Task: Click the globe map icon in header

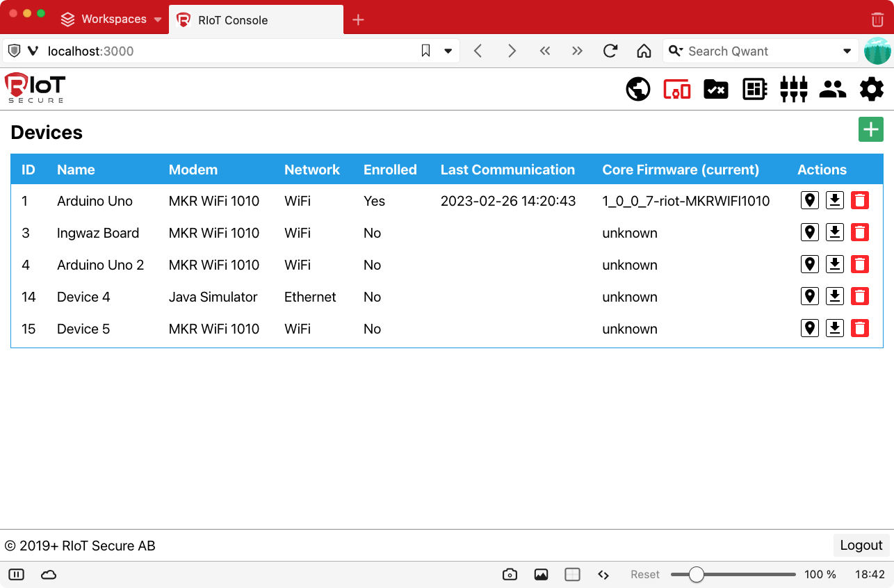Action: point(637,89)
